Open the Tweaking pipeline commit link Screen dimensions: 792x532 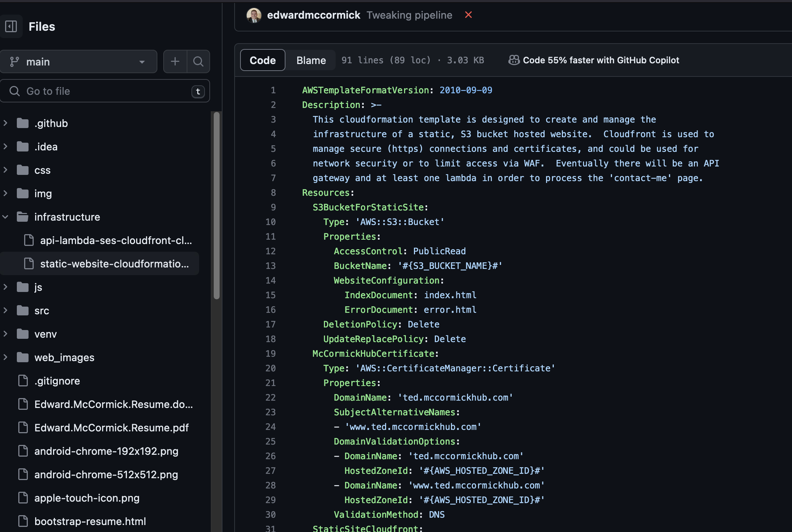(409, 15)
